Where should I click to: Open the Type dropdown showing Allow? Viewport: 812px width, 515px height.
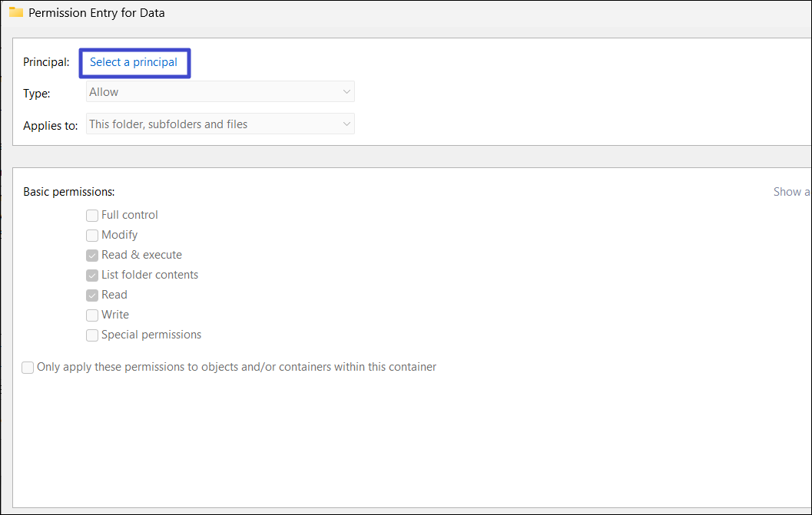220,92
